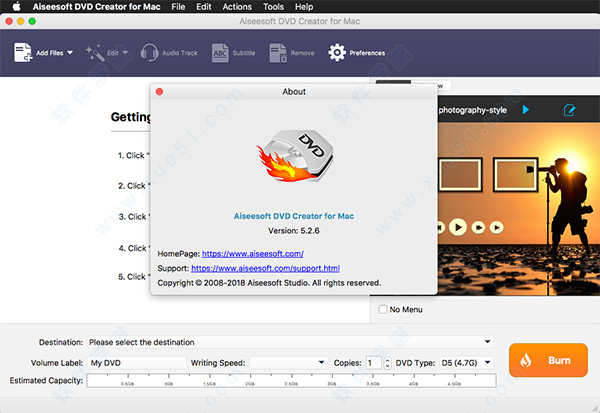Click the Copyright 2008-2018 Aiseesoft Studio text
Image resolution: width=600 pixels, height=413 pixels.
pyautogui.click(x=269, y=283)
